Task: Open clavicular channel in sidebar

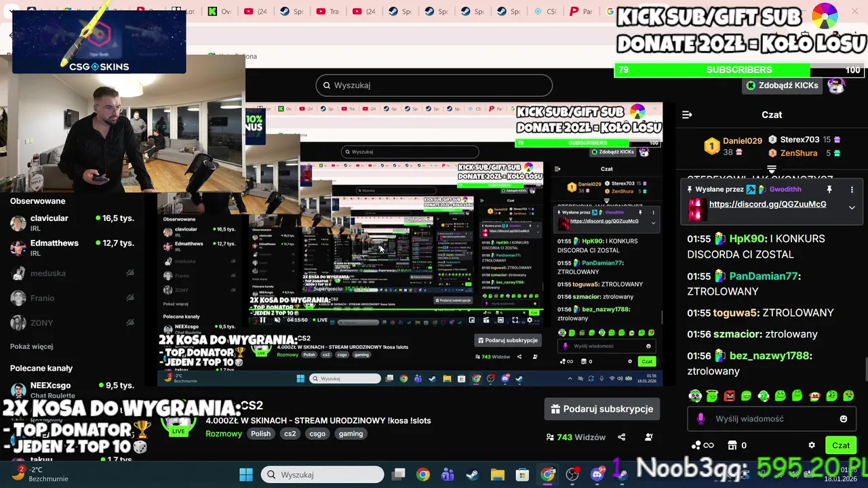Action: [72, 223]
